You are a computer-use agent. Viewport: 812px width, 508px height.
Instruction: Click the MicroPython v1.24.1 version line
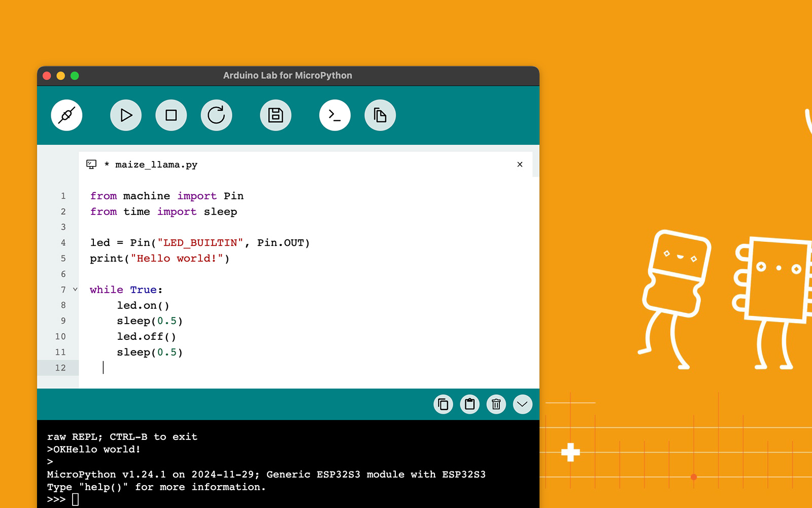pyautogui.click(x=266, y=474)
